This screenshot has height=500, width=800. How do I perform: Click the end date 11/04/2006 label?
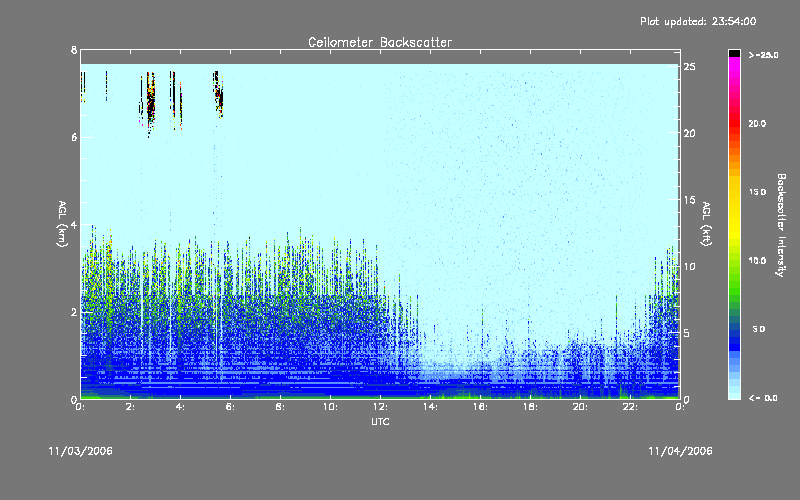680,451
